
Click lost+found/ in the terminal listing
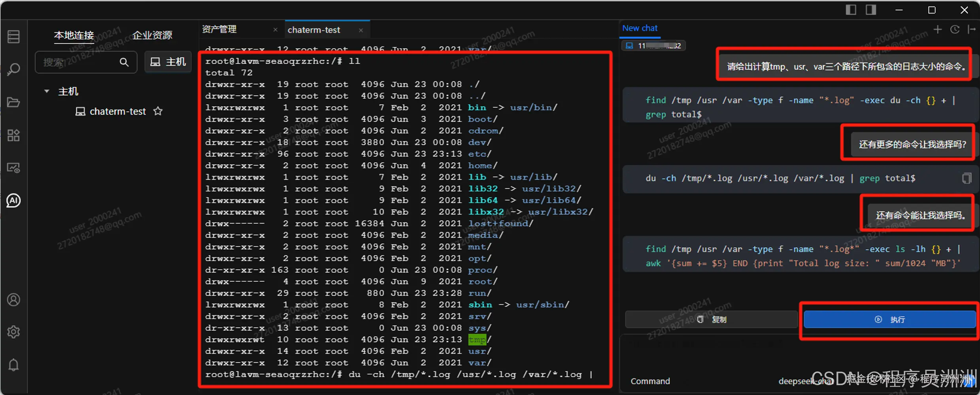[x=501, y=224]
